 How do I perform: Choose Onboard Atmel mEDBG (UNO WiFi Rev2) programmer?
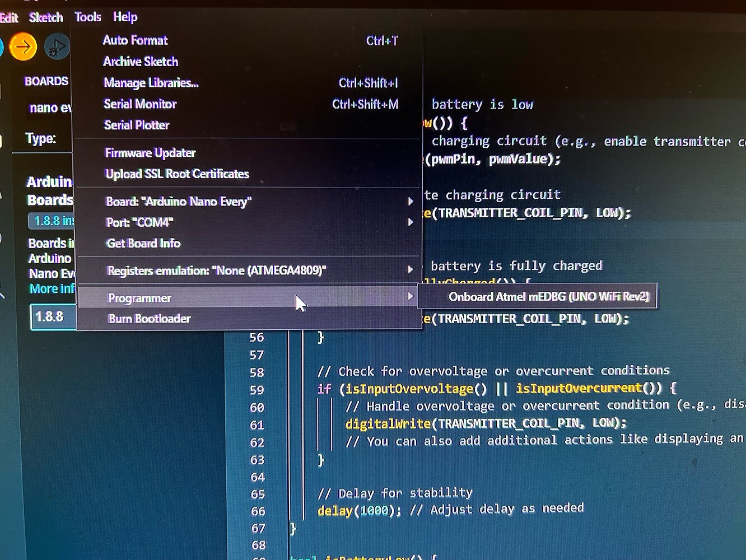[x=549, y=296]
